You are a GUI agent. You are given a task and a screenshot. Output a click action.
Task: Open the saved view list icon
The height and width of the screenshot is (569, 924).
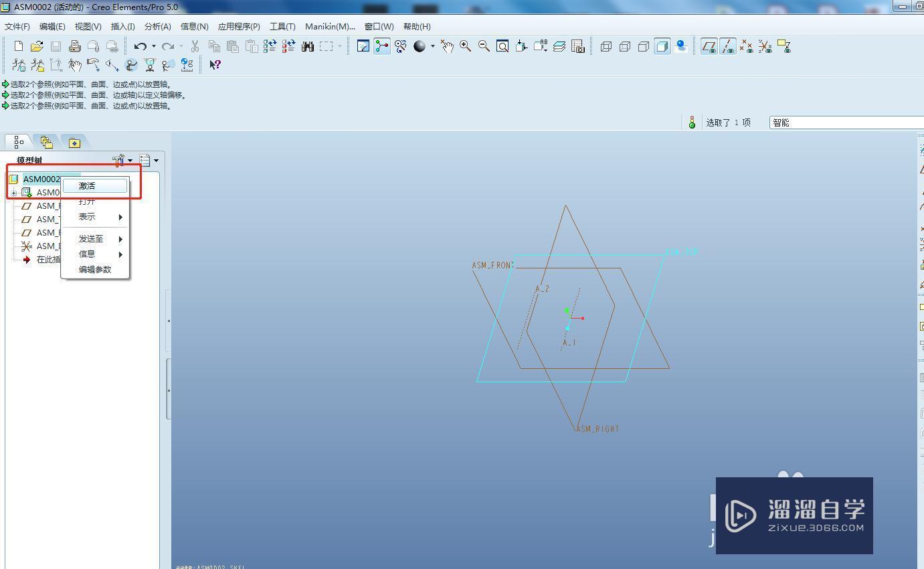(x=541, y=46)
